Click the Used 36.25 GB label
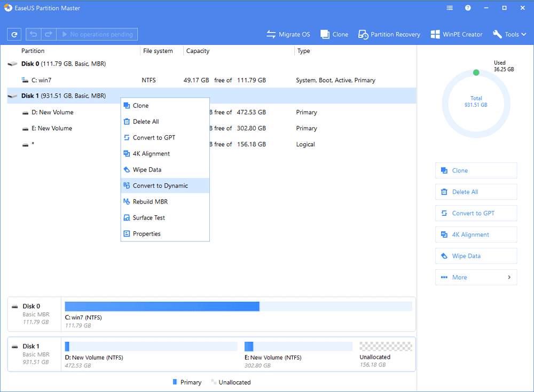The height and width of the screenshot is (392, 534). pyautogui.click(x=504, y=66)
